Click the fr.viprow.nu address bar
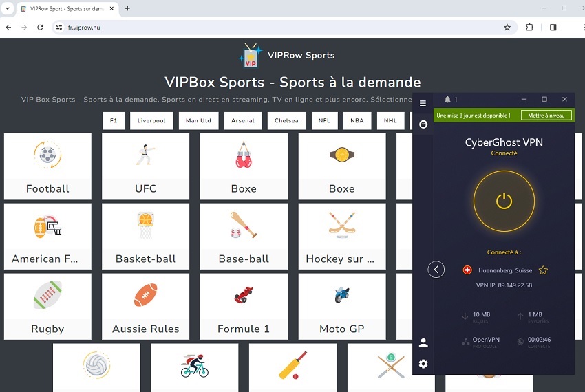The width and height of the screenshot is (585, 392). coord(284,28)
